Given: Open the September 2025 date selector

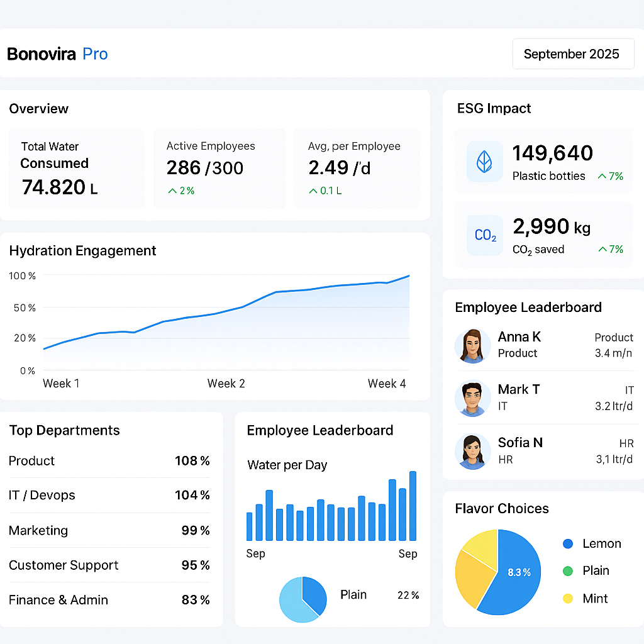Looking at the screenshot, I should coord(572,53).
